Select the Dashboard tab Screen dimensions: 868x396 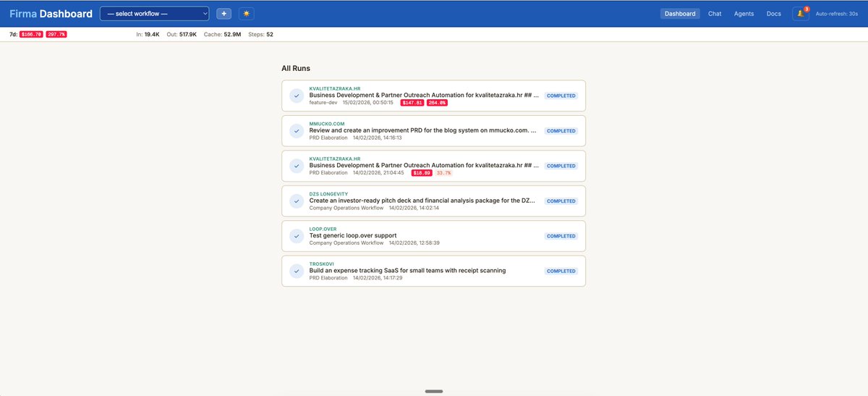click(680, 14)
